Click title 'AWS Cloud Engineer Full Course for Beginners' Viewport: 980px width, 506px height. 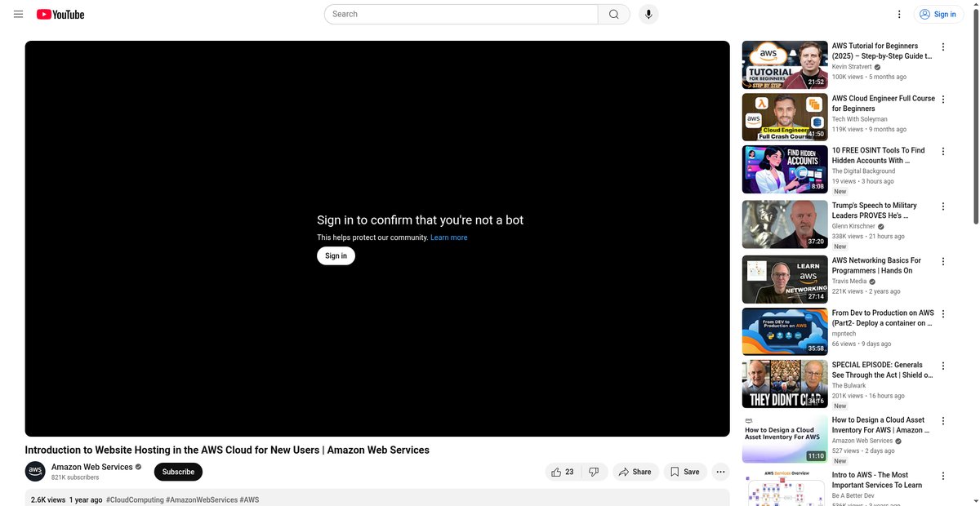click(884, 104)
